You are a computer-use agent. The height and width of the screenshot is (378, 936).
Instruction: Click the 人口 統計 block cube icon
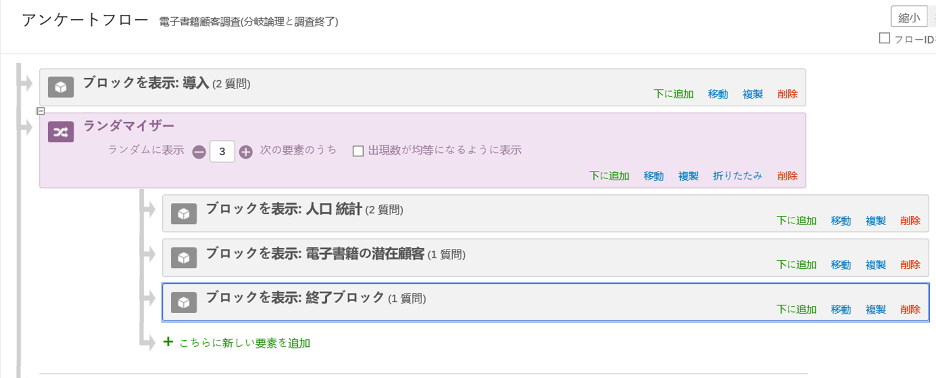(x=184, y=213)
